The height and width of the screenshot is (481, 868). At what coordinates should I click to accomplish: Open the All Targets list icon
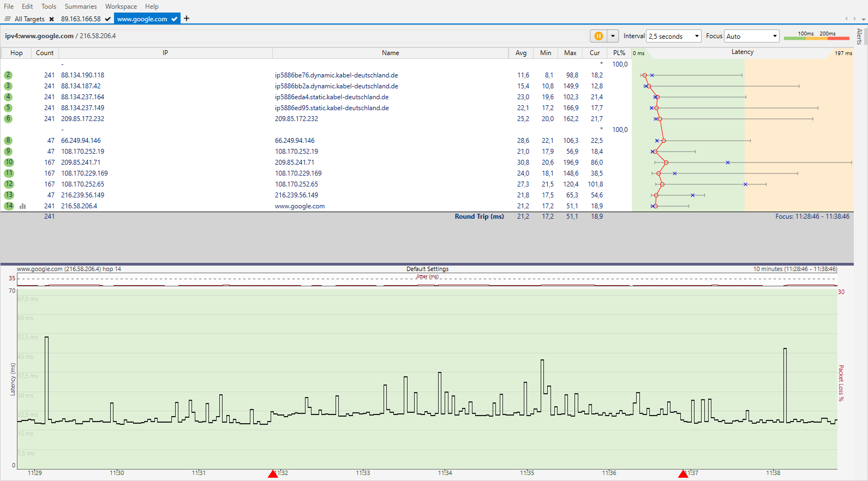(x=8, y=19)
